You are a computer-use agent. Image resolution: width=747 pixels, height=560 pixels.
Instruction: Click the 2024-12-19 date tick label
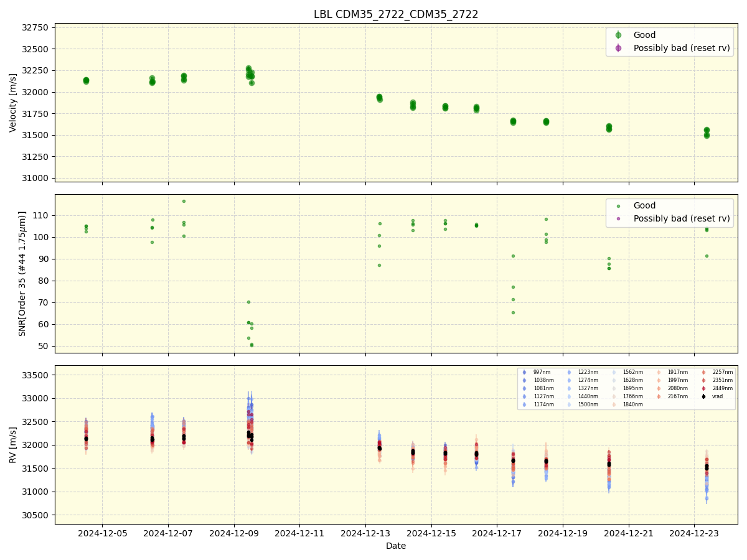pos(563,533)
